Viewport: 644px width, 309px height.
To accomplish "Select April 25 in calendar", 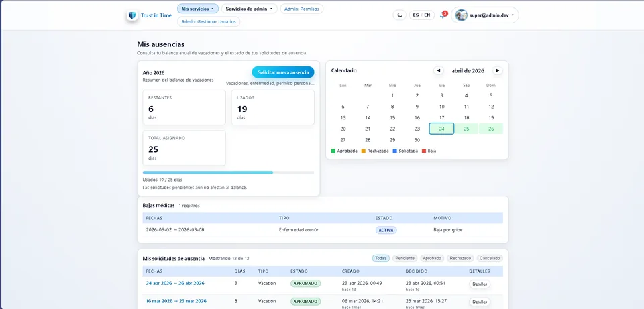I will [x=466, y=129].
